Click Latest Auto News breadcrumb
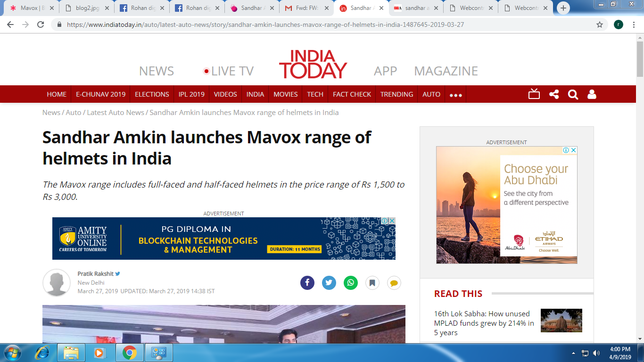Screen dimensions: 644x362 tap(116, 113)
